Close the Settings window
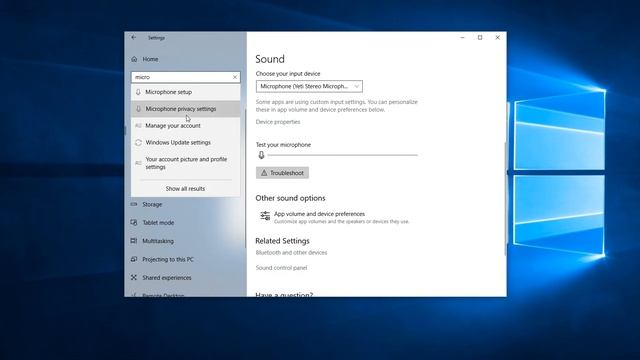640x360 pixels. point(498,38)
